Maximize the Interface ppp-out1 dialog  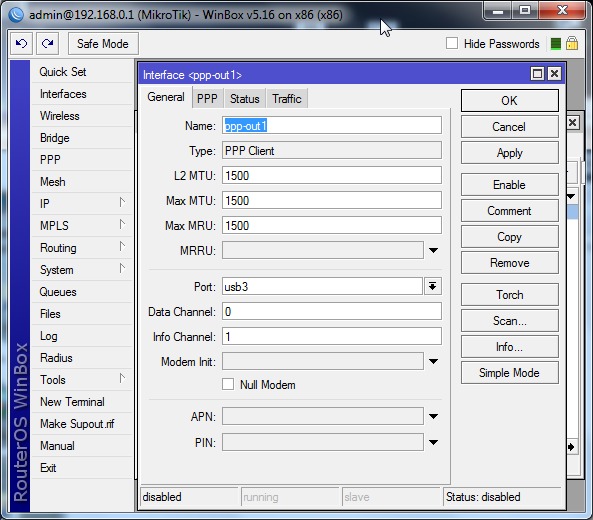tap(537, 73)
